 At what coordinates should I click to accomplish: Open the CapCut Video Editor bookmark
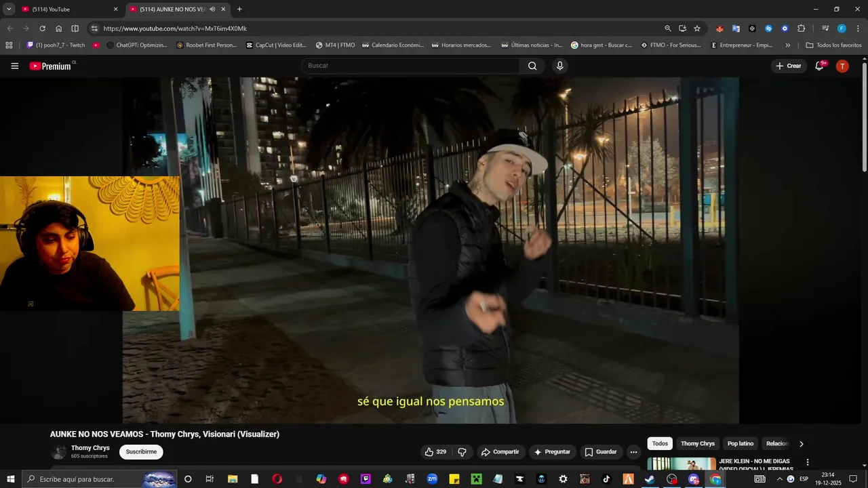[x=276, y=45]
